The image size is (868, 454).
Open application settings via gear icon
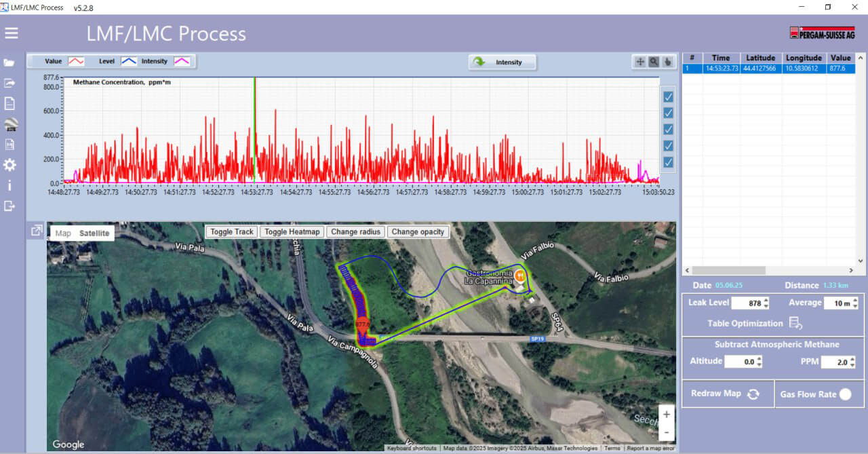point(9,164)
